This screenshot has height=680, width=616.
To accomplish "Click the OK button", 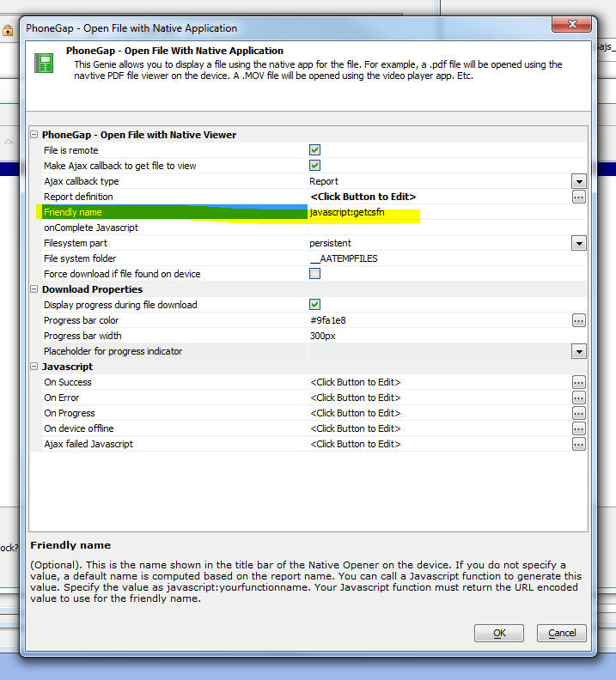I will tap(499, 633).
